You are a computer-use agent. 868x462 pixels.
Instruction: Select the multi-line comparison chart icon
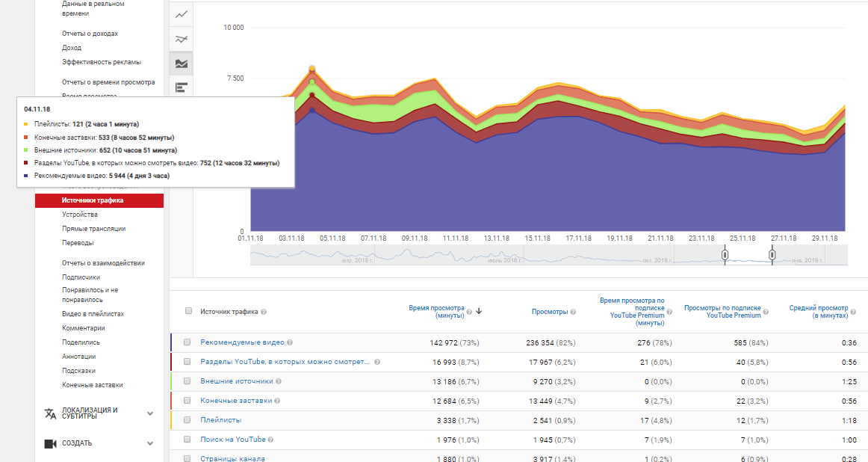pos(182,39)
